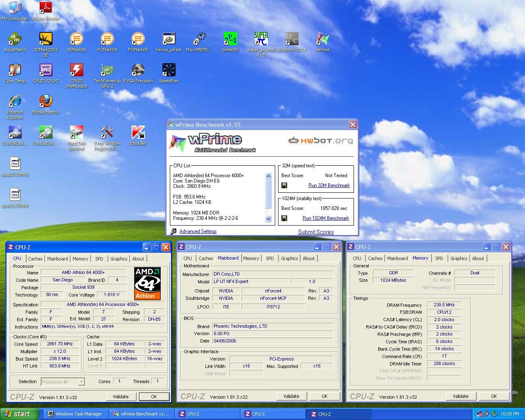Open Graphics tab in first CPU-Z window
525x420 pixels.
pos(119,259)
